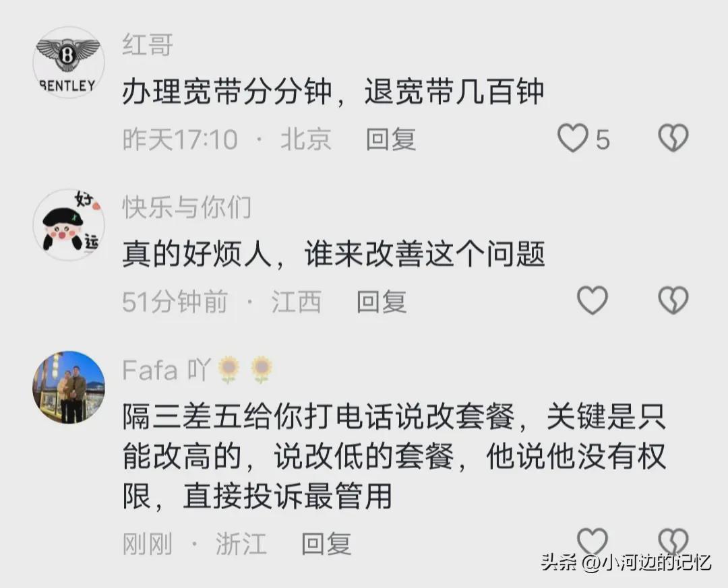The width and height of the screenshot is (728, 588).
Task: Select the comment text 办理宽带分分钟
Action: click(x=227, y=92)
